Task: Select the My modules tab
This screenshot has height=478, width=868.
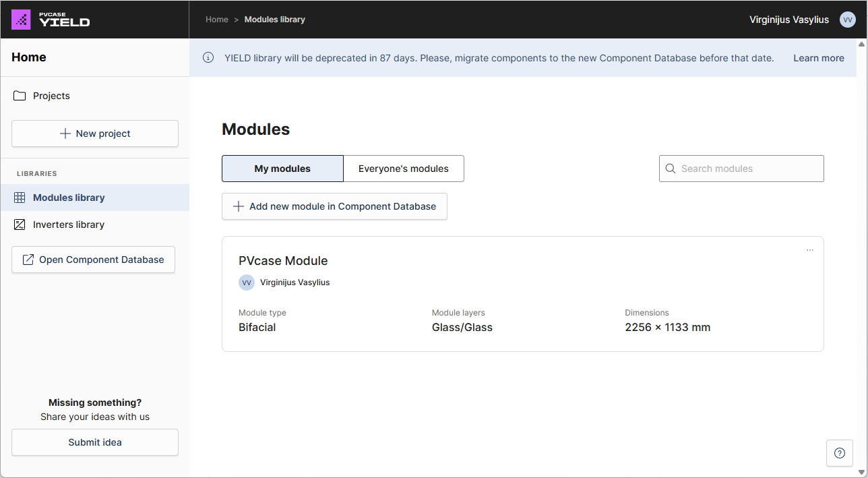Action: click(x=282, y=169)
